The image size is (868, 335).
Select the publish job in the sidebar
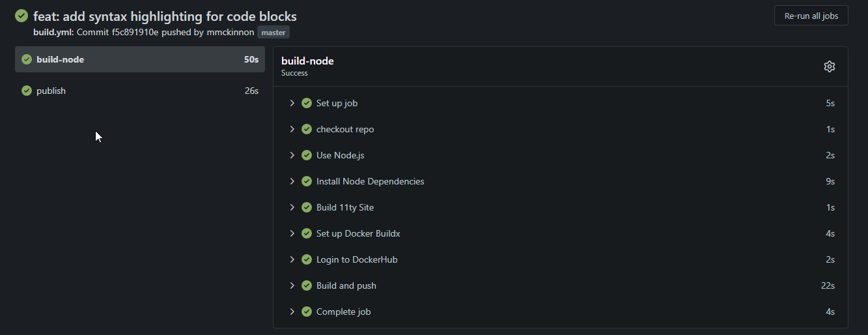140,91
